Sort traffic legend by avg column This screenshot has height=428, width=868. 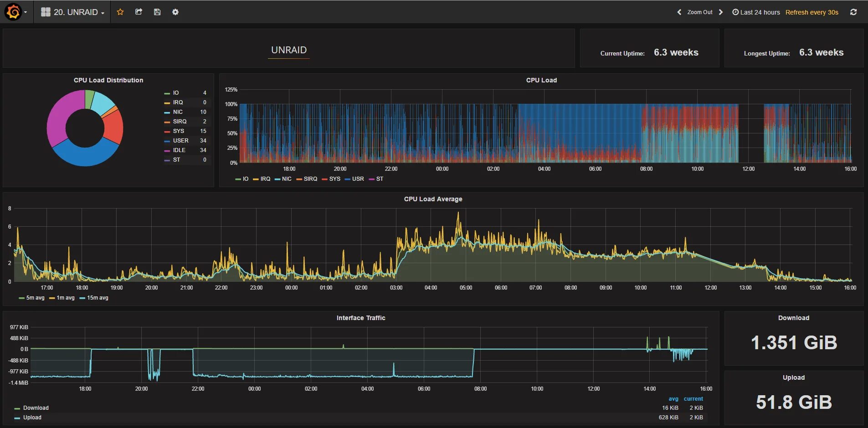(x=673, y=399)
